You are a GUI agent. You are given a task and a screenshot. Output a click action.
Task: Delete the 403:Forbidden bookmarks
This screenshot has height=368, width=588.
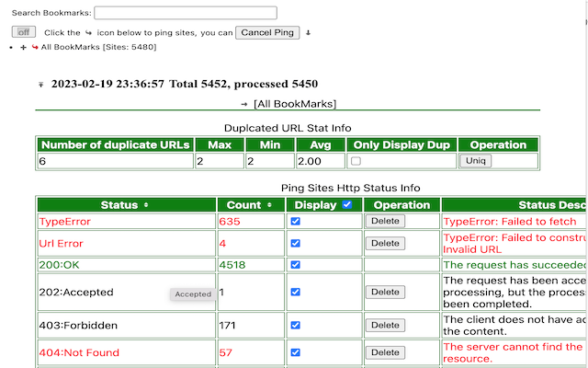click(385, 325)
